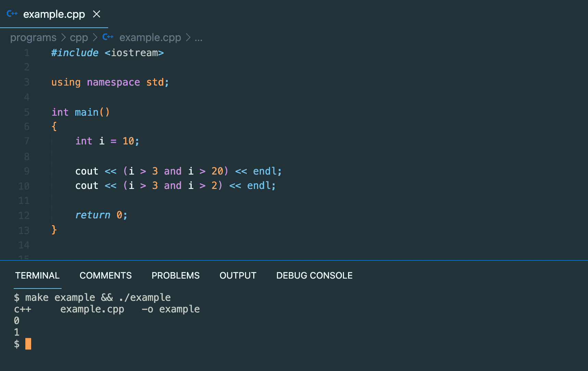
Task: Click the example.cpp breadcrumb entry
Action: [x=150, y=37]
